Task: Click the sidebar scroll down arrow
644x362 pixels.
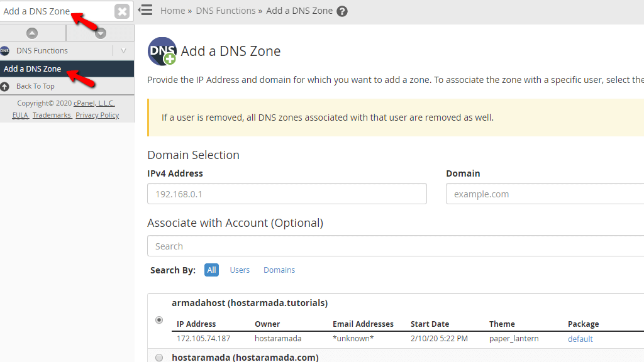Action: pyautogui.click(x=101, y=33)
